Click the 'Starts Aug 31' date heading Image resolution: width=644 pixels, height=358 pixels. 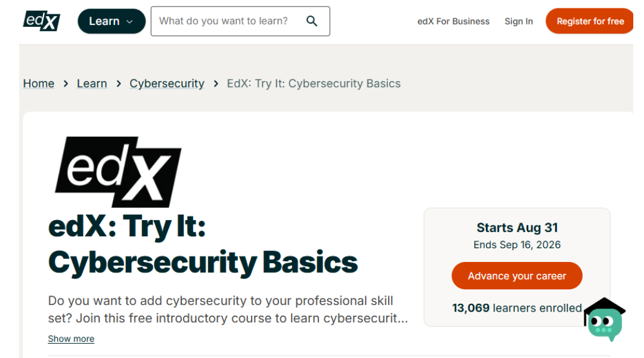click(517, 227)
